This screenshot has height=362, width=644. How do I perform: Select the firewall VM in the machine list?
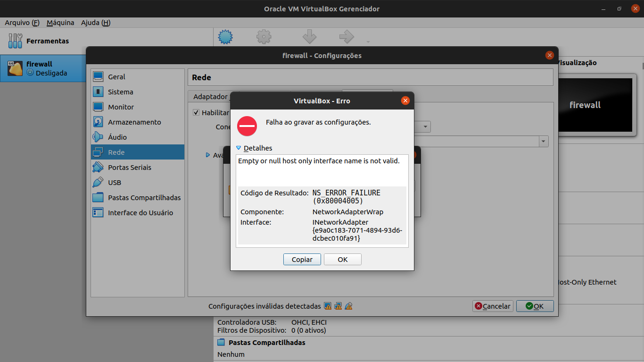coord(43,68)
